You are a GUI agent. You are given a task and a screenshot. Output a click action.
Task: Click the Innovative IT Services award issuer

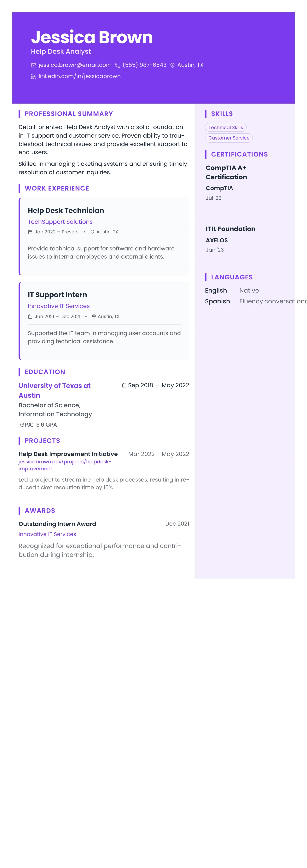(x=47, y=534)
